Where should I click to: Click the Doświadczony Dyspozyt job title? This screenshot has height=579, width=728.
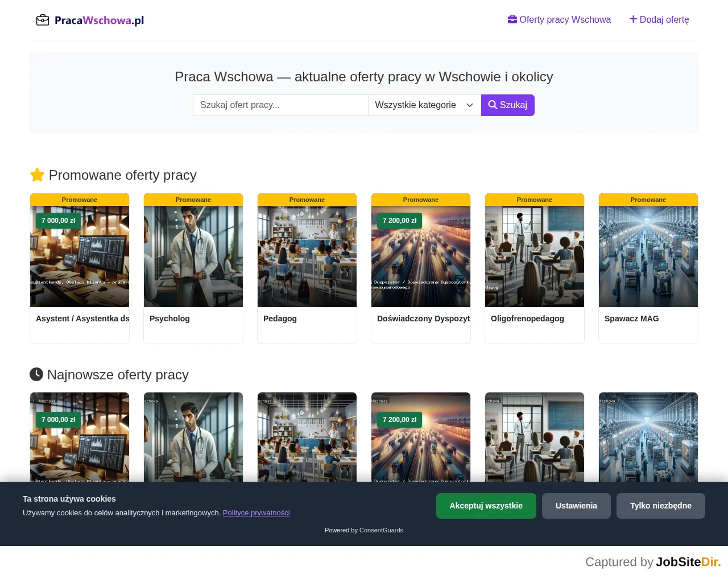coord(424,319)
